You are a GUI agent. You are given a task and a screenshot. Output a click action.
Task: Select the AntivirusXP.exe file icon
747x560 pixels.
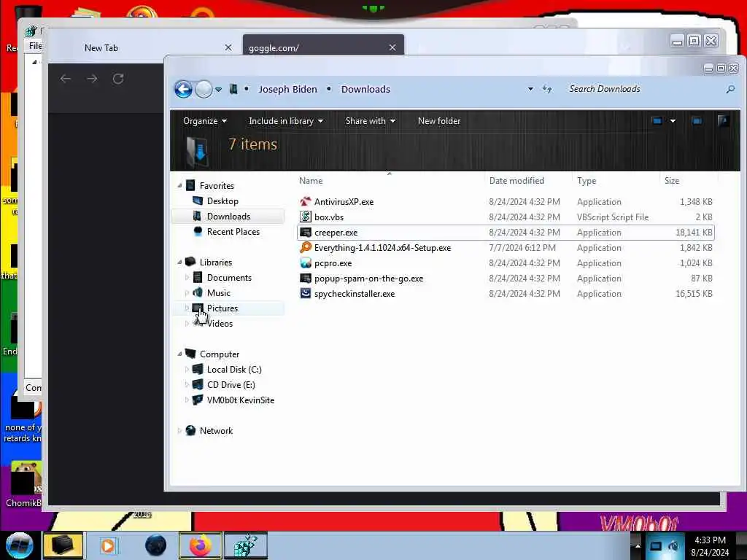coord(306,201)
